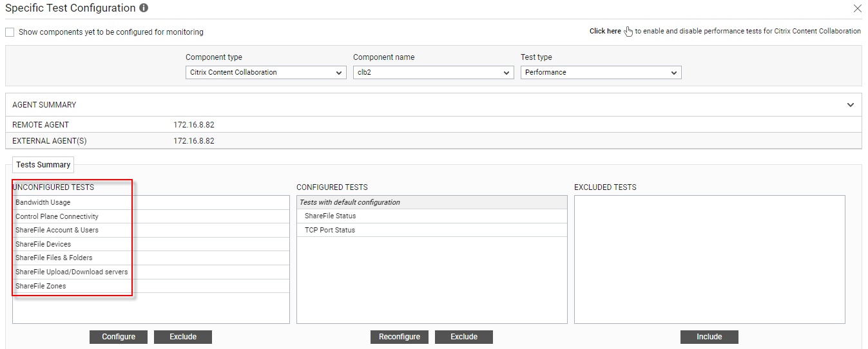Click the Configure button
This screenshot has height=349, width=868.
(119, 337)
